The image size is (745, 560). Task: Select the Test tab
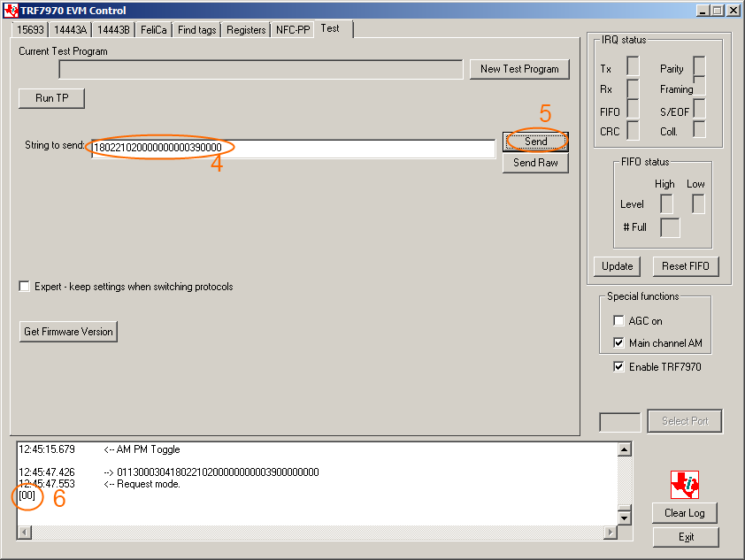[330, 28]
